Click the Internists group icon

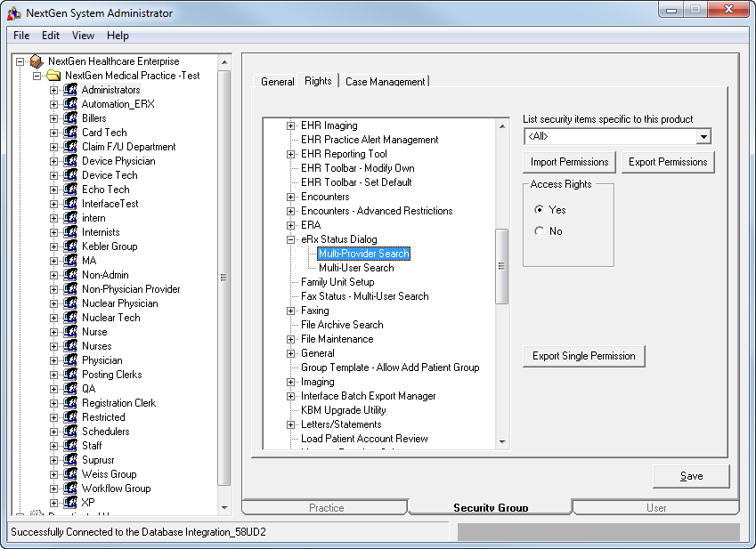(70, 232)
